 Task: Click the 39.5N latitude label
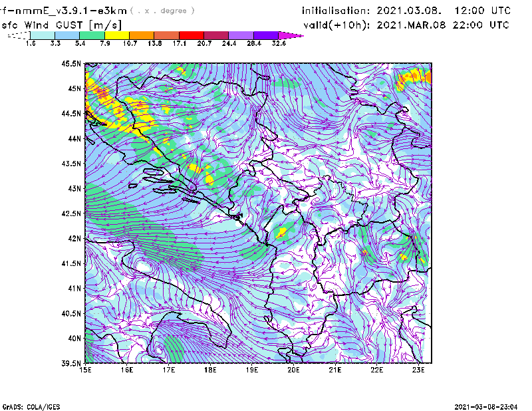[71, 364]
